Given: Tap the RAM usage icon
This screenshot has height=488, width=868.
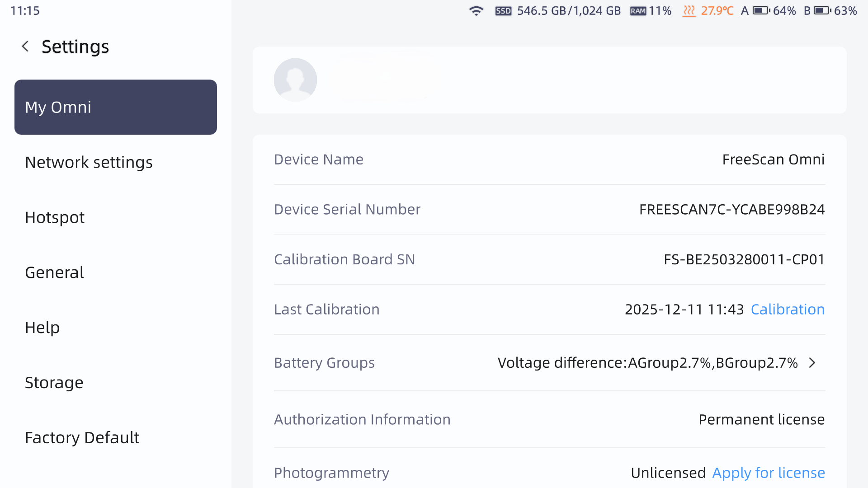Looking at the screenshot, I should click(x=638, y=11).
